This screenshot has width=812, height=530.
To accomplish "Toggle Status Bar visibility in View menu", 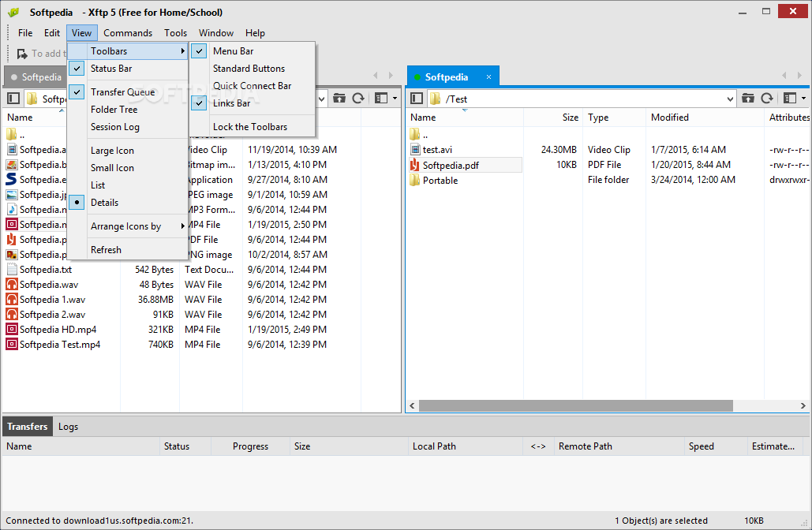I will tap(127, 69).
